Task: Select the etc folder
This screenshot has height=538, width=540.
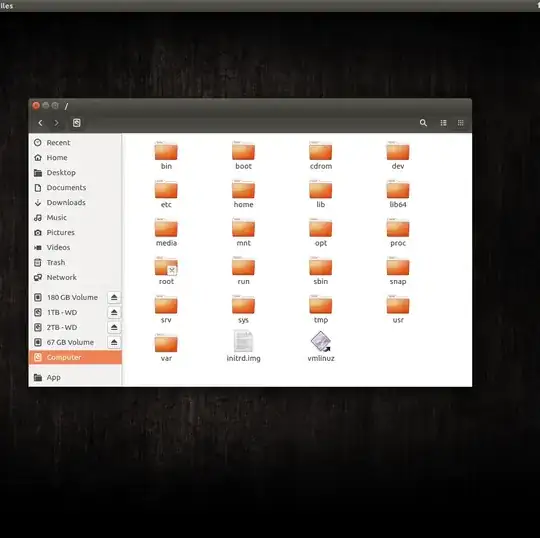Action: click(x=166, y=194)
